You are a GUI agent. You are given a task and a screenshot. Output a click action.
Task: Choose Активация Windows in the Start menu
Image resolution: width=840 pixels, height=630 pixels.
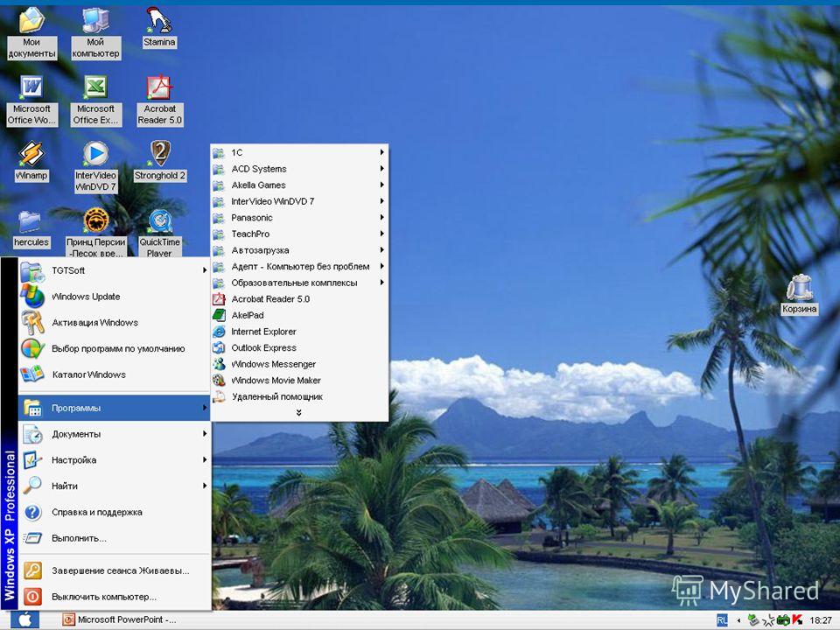[x=114, y=323]
